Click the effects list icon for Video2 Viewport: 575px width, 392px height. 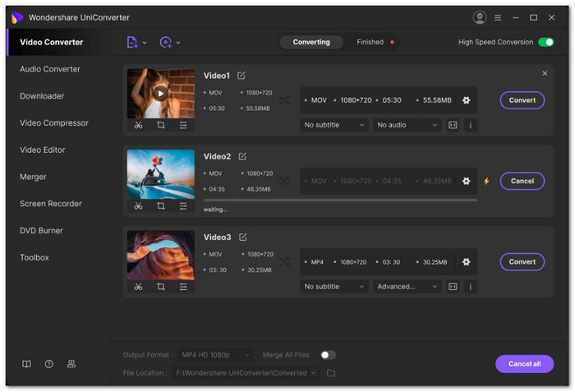click(x=183, y=206)
